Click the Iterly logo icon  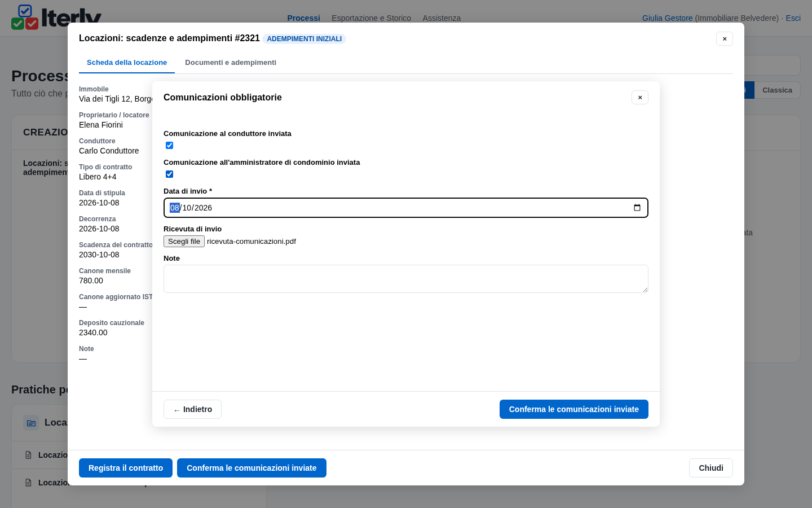[25, 17]
